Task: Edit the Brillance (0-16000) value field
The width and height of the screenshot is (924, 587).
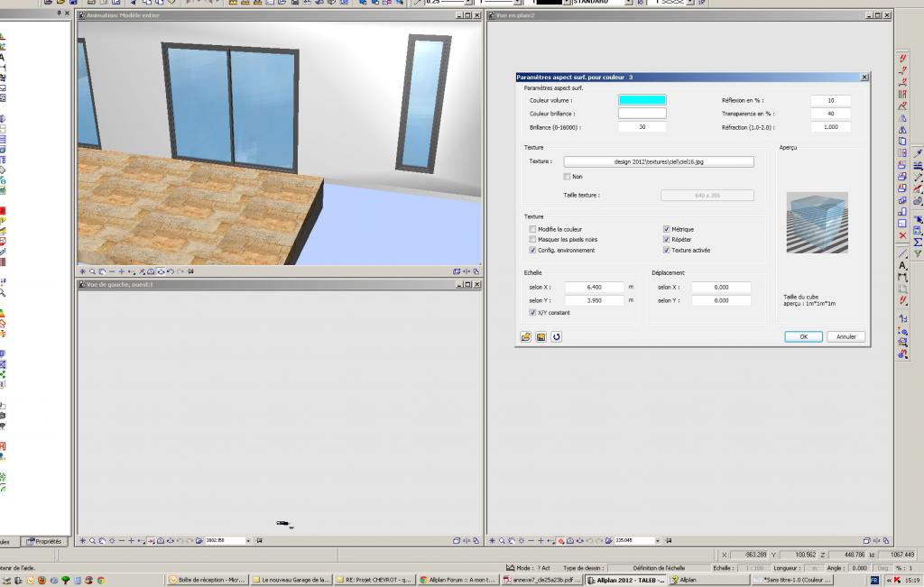Action: click(x=642, y=126)
